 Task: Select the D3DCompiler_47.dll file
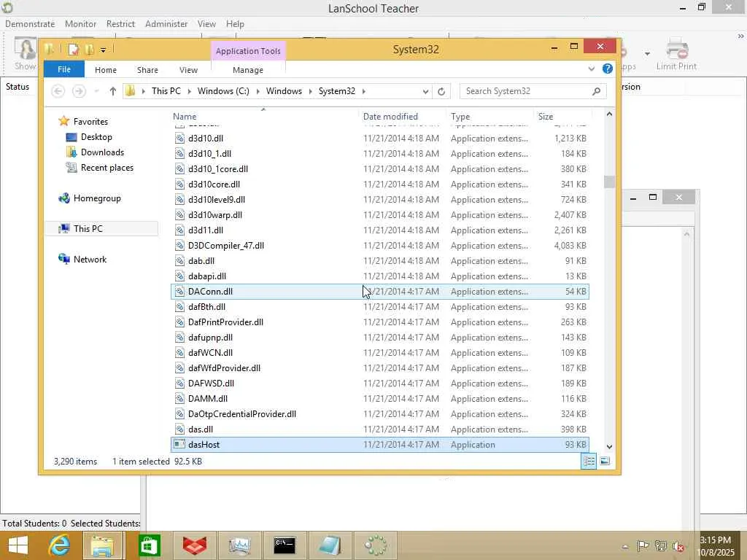[x=226, y=245]
